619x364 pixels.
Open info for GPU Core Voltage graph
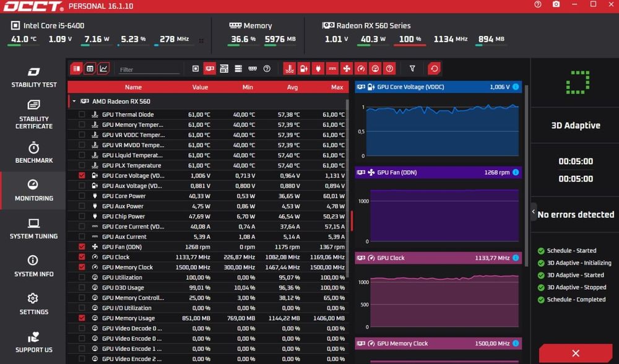click(516, 87)
